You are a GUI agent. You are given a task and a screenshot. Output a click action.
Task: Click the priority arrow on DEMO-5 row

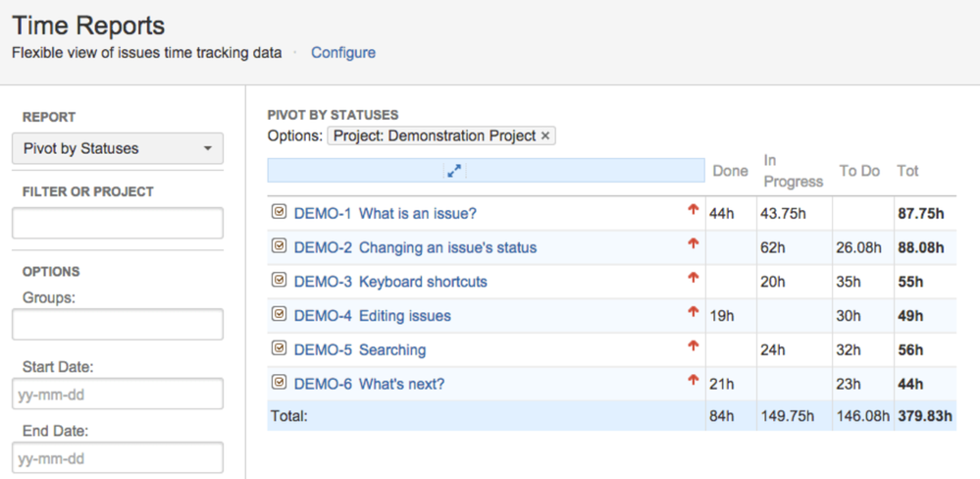point(694,346)
